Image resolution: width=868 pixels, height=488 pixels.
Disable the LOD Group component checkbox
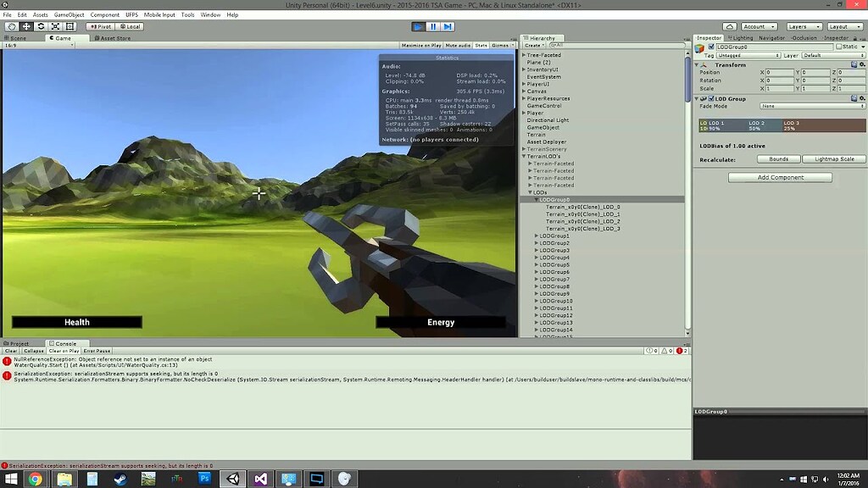coord(712,98)
